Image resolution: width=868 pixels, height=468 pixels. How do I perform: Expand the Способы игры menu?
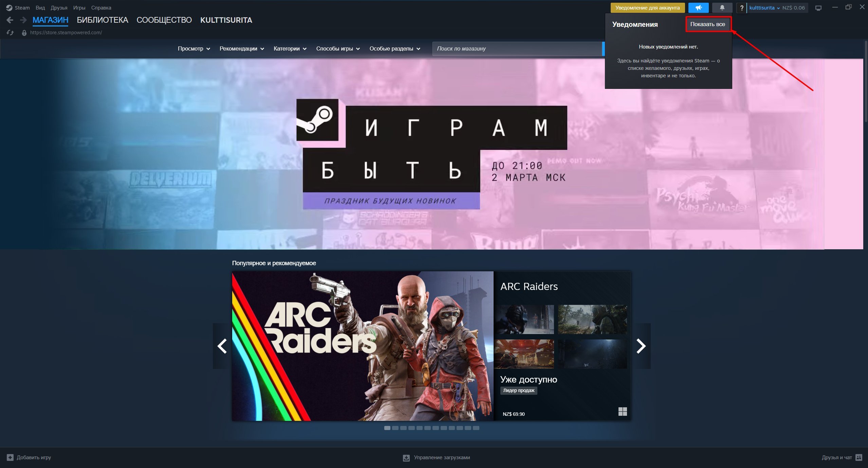coord(338,48)
